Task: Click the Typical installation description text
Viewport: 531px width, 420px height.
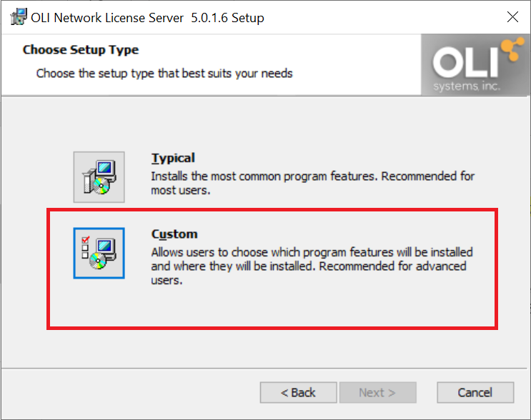Action: coord(312,183)
